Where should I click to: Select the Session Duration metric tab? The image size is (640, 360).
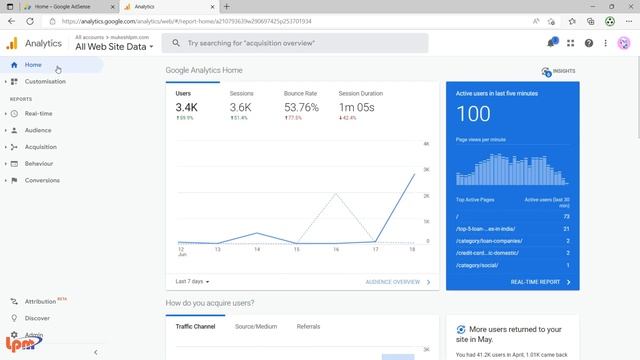361,105
